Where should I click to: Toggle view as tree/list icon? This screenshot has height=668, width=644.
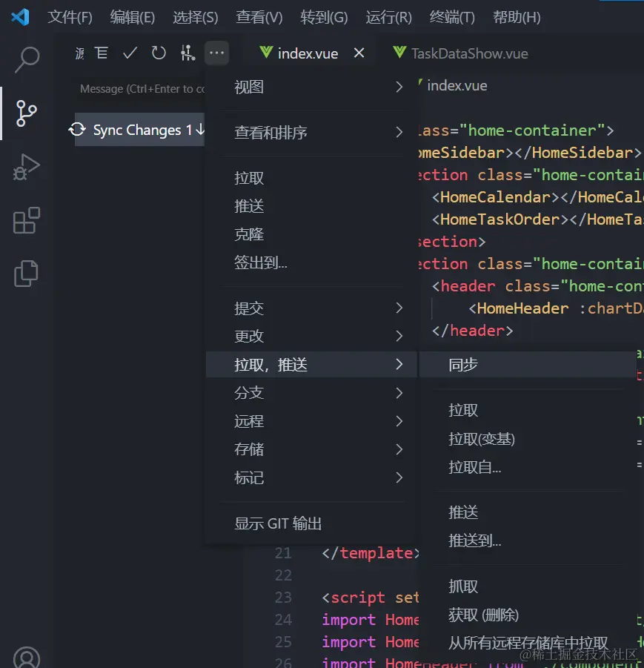[102, 53]
